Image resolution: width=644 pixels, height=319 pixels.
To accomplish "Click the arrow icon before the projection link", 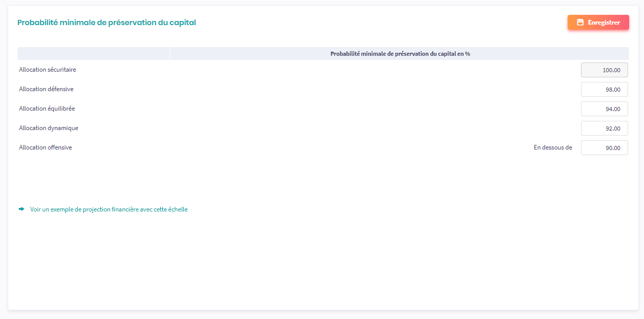I will [22, 209].
